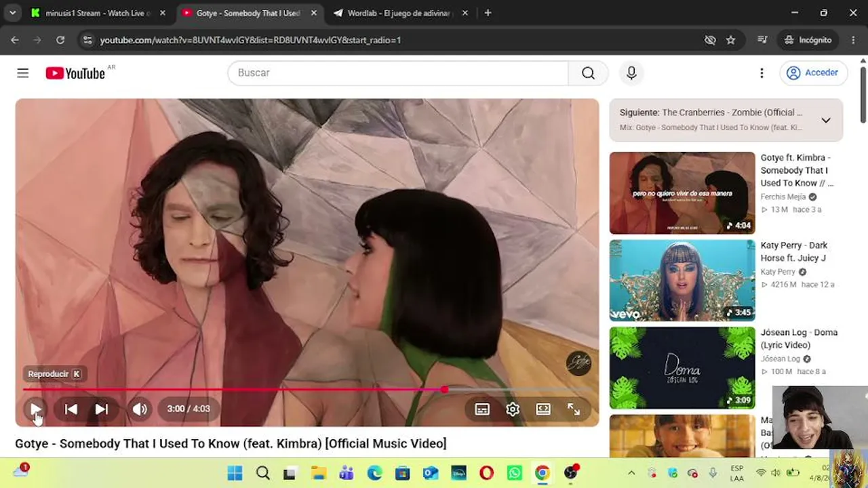This screenshot has height=488, width=868.
Task: Open the 'Katy Perry - Dark Horse ft. Juicy J' title
Action: tap(794, 251)
